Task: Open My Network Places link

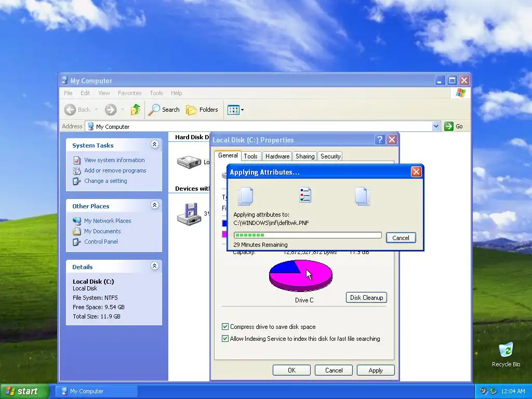Action: click(x=108, y=221)
